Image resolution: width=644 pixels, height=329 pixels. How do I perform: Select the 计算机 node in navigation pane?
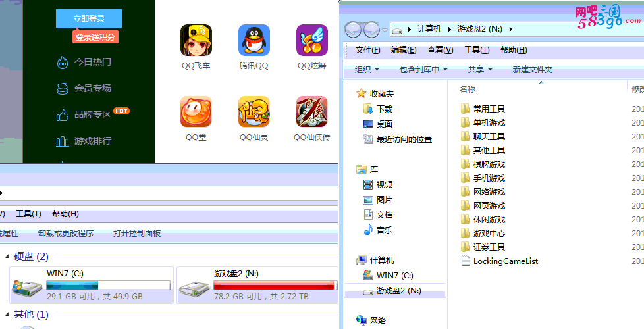click(x=375, y=260)
